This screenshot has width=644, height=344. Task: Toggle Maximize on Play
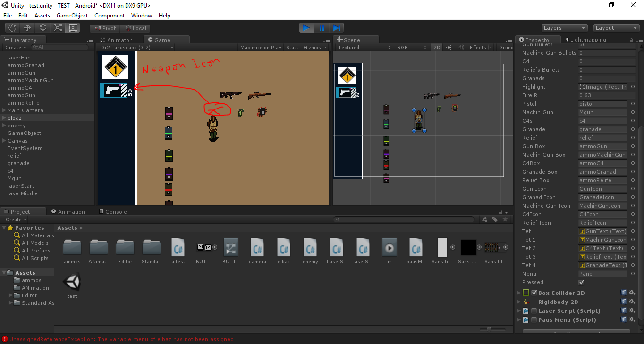(261, 48)
